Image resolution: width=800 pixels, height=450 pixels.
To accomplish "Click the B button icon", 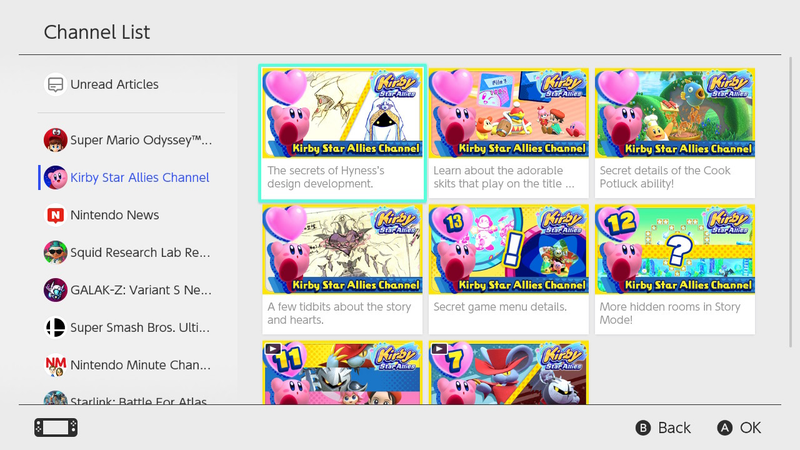I will 643,428.
